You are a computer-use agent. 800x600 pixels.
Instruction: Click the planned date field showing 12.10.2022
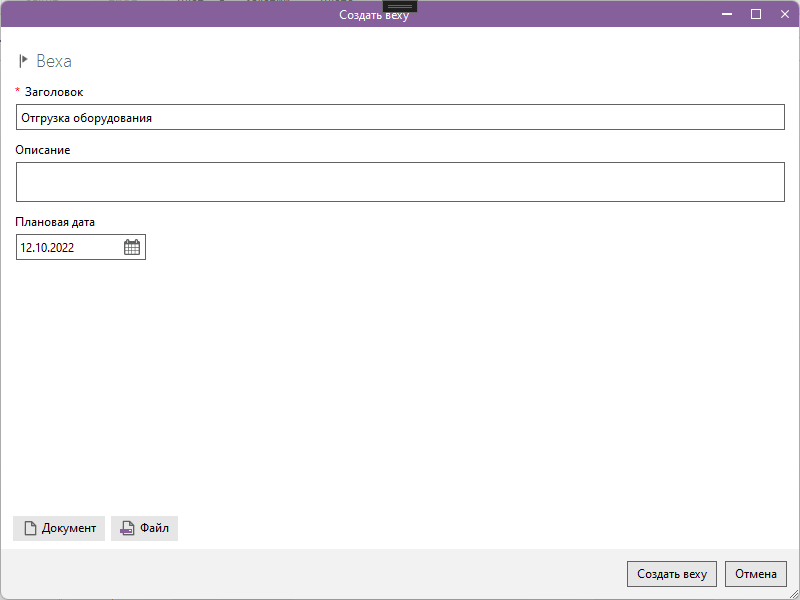click(x=68, y=247)
